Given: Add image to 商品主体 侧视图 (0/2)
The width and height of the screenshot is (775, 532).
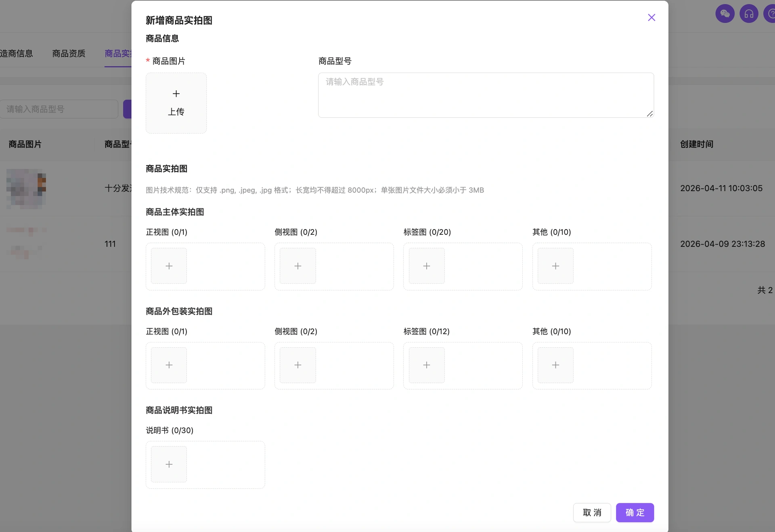Looking at the screenshot, I should pyautogui.click(x=297, y=266).
